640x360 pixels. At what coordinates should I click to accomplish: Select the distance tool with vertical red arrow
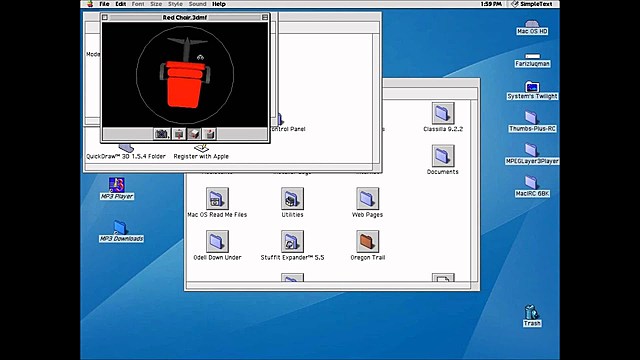[179, 134]
